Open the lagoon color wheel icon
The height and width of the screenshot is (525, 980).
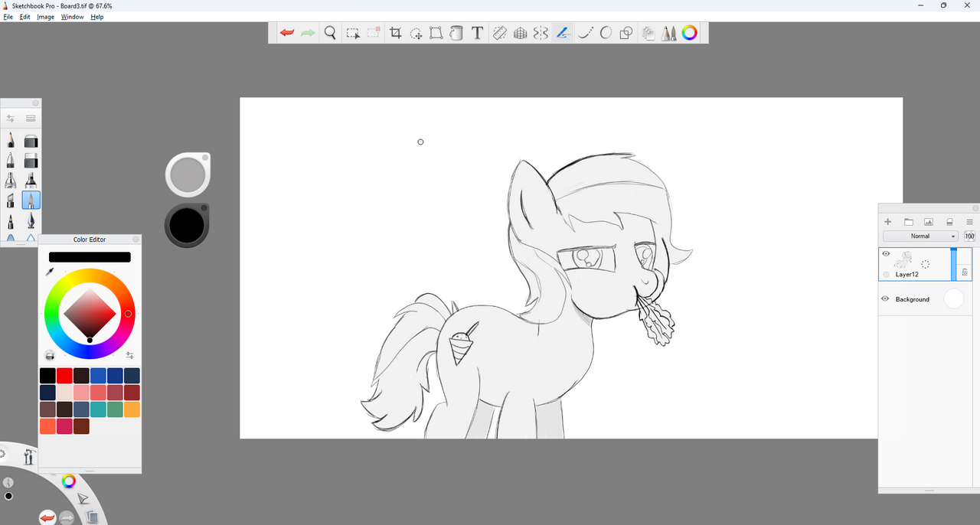[x=69, y=481]
